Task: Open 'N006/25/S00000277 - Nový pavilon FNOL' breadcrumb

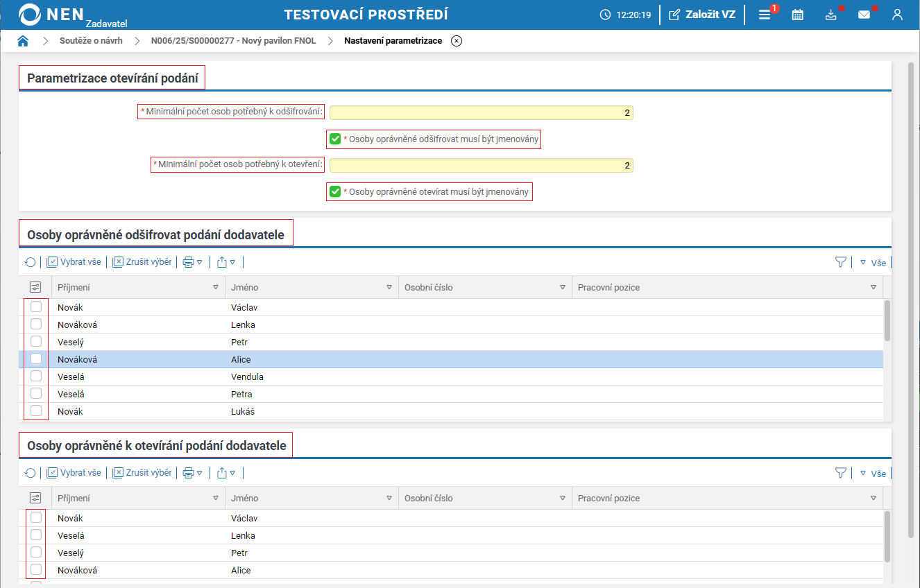Action: point(233,41)
